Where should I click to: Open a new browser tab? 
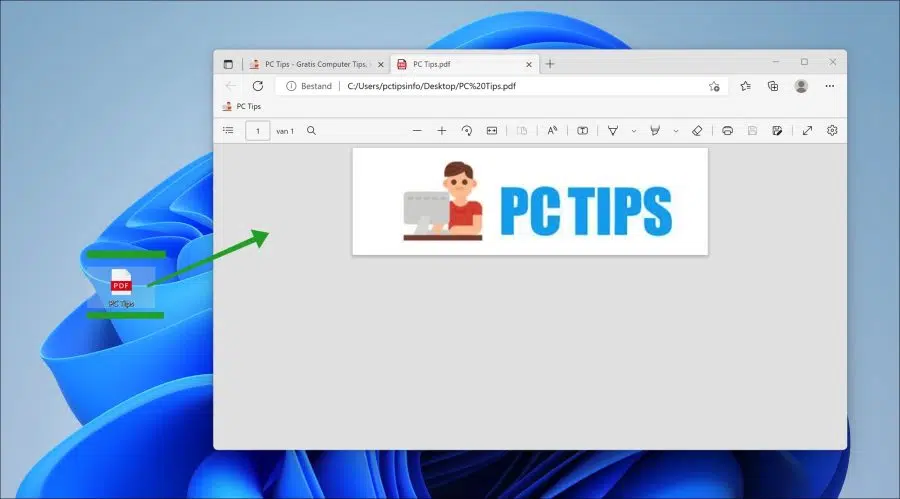550,64
